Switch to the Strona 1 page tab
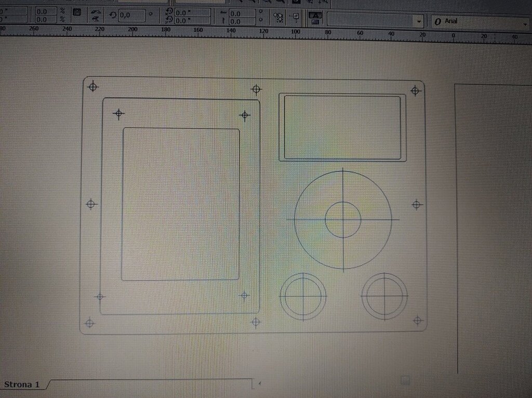Viewport: 532px width, 398px height. [x=22, y=384]
